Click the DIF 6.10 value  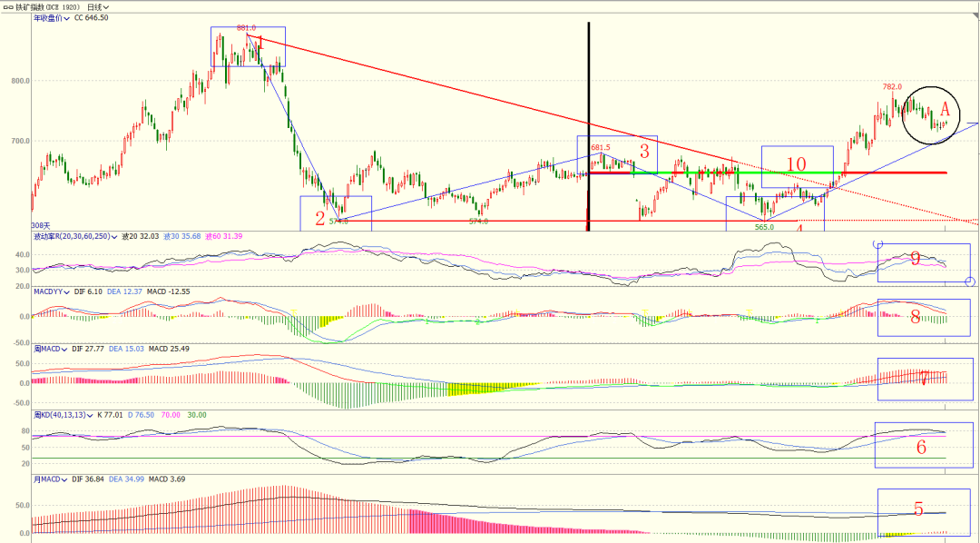tap(90, 291)
